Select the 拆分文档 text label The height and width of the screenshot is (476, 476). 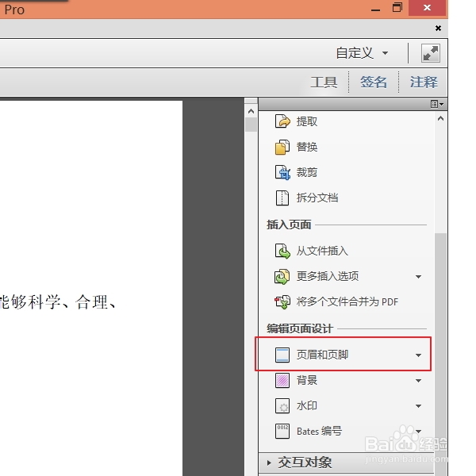tap(317, 198)
